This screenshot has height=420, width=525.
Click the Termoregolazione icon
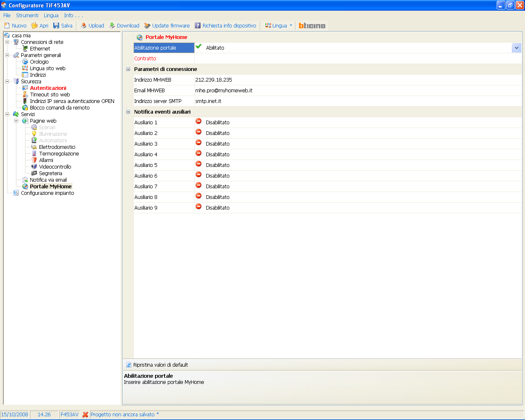[34, 153]
